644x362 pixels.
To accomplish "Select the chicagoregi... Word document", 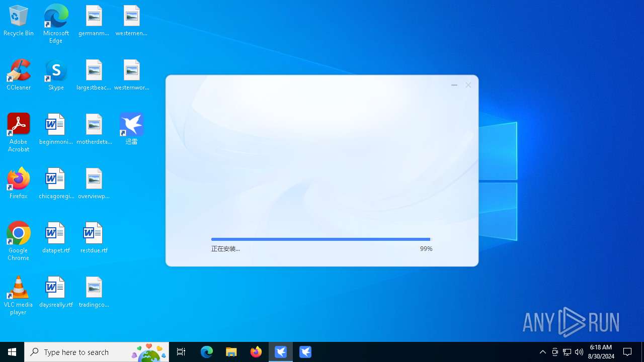I will point(56,184).
